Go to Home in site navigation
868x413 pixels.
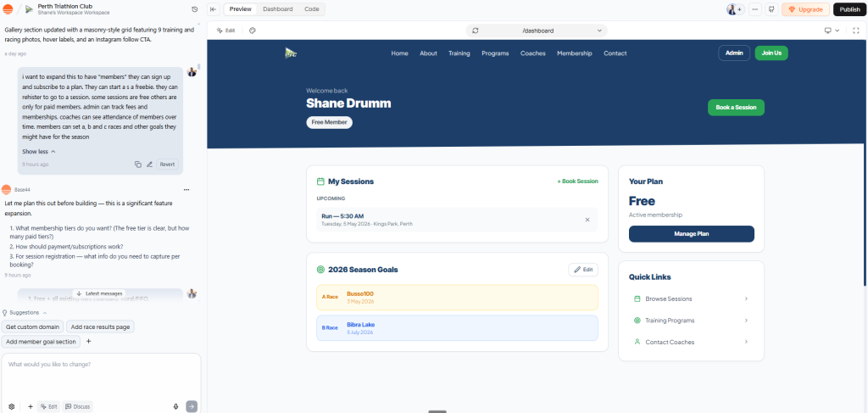pos(400,53)
